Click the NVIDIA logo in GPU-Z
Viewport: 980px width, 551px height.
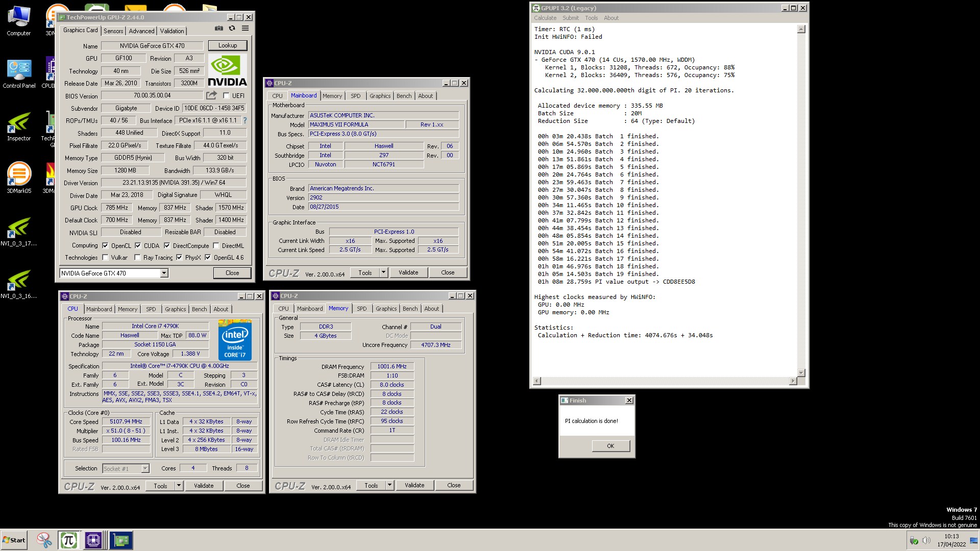(x=228, y=70)
